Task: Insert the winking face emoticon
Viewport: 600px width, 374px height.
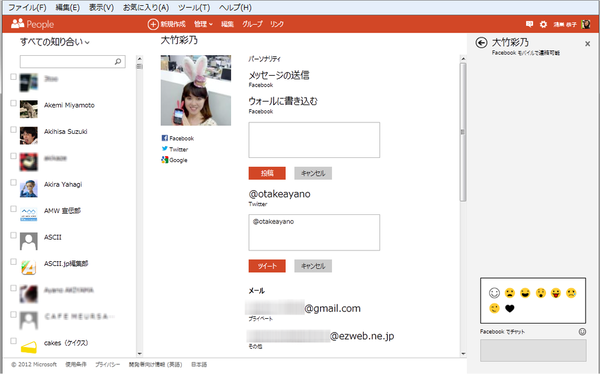Action: 494,308
